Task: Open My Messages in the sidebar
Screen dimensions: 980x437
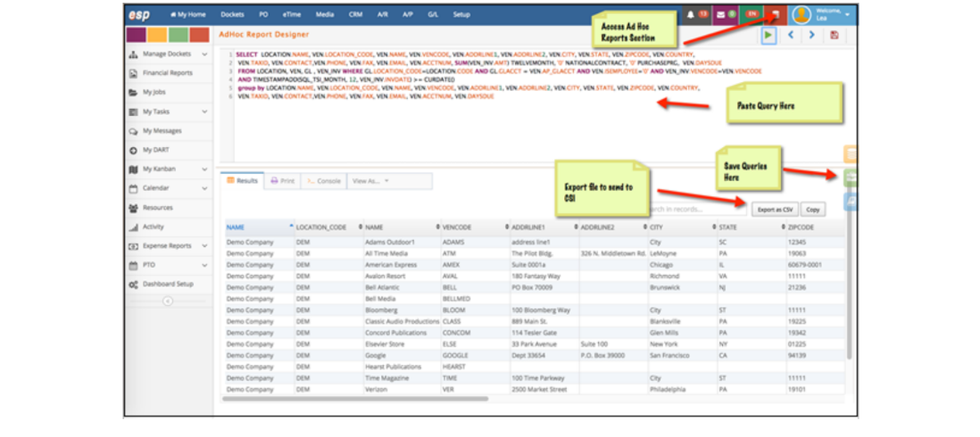Action: [x=169, y=131]
